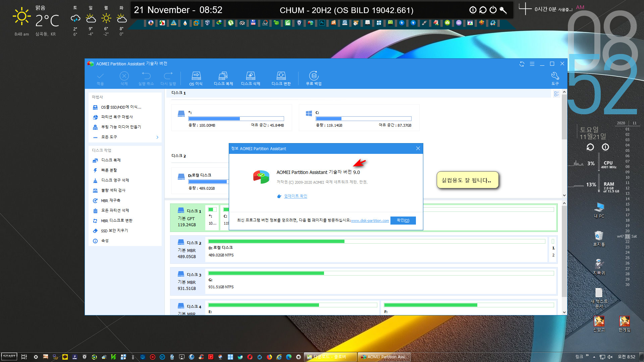Launch the 무료 백업 toolbar tool
This screenshot has height=362, width=644.
(x=314, y=78)
